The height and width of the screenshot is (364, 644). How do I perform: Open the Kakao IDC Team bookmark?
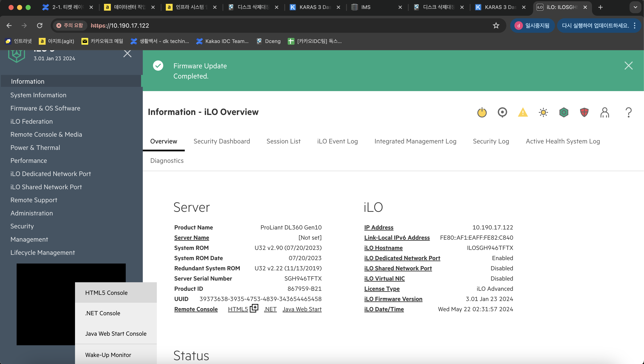click(222, 41)
